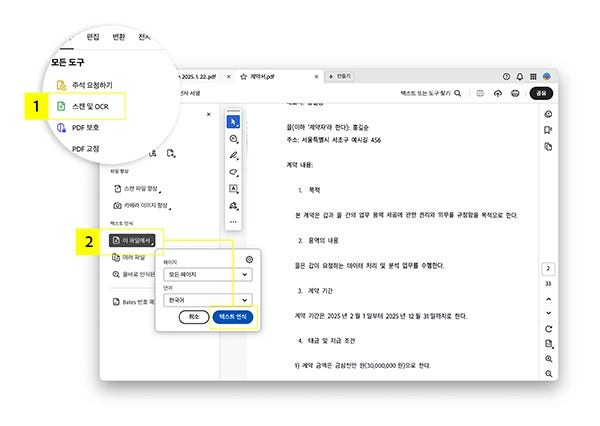Click the current page number box

pos(548,269)
